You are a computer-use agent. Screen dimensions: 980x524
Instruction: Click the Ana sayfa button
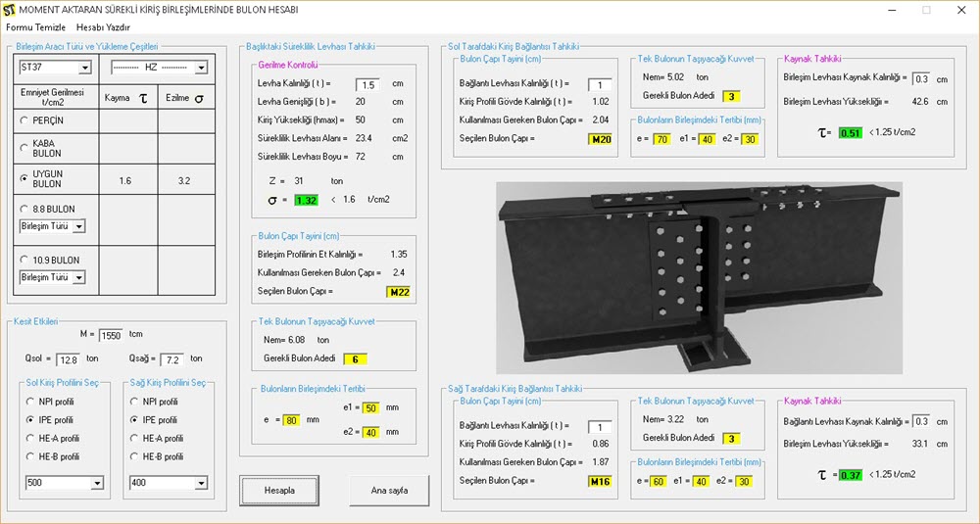pyautogui.click(x=389, y=491)
